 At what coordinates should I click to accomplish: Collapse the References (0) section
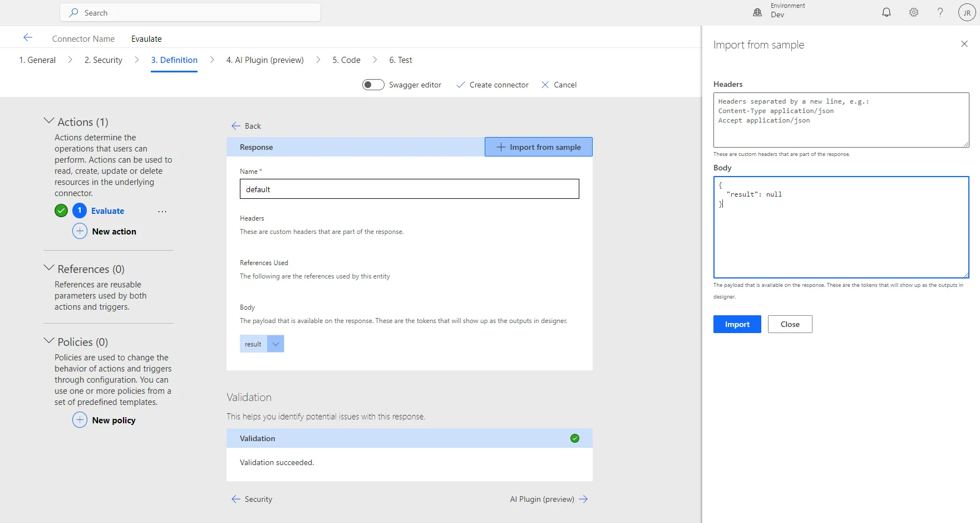tap(49, 268)
